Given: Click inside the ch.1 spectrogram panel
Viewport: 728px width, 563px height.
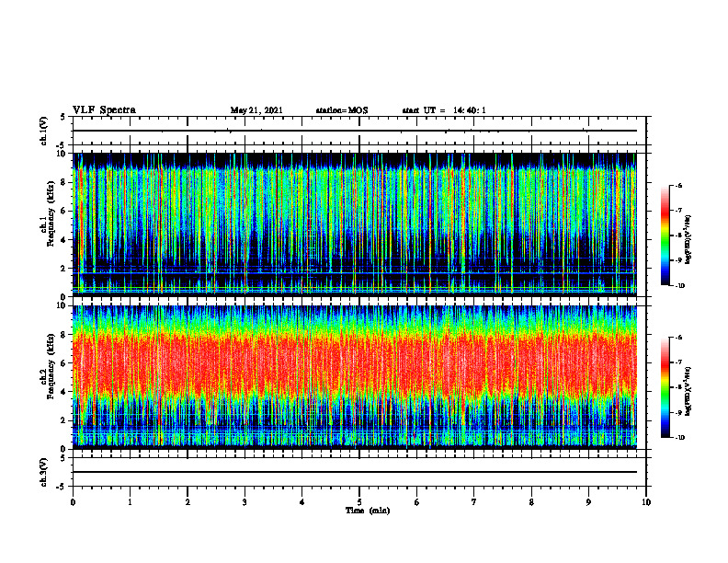Looking at the screenshot, I should pos(355,224).
